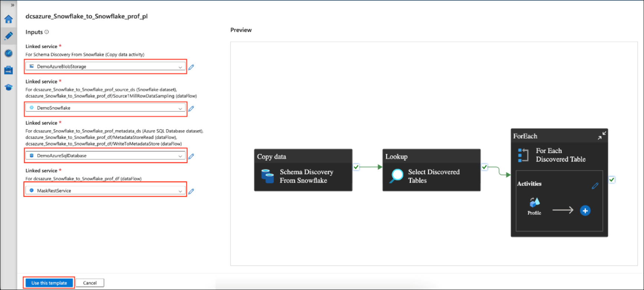Click the Cancel button

90,283
